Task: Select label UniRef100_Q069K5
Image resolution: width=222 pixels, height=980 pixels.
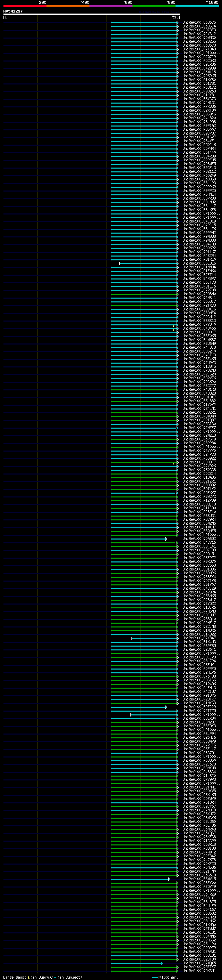Action: click(x=199, y=76)
